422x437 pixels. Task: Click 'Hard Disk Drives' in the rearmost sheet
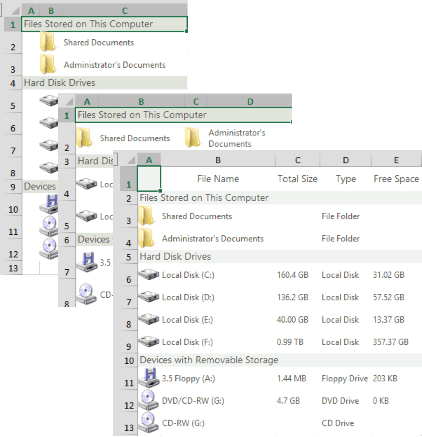pyautogui.click(x=60, y=83)
